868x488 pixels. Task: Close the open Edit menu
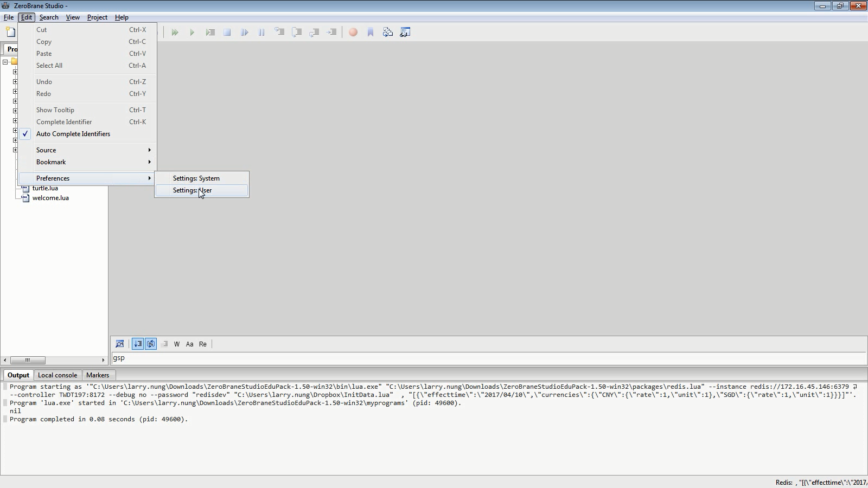tap(27, 17)
